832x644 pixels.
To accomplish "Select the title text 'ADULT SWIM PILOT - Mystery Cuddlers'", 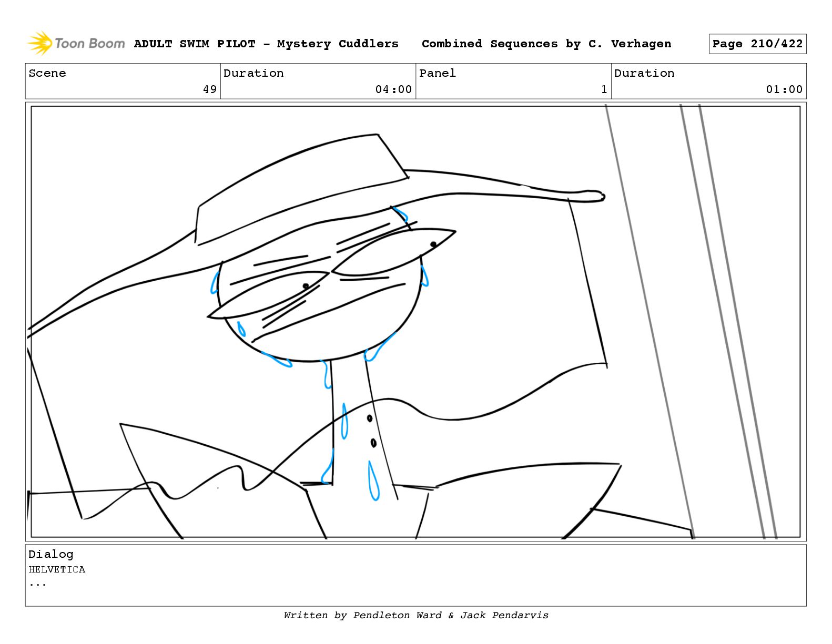I will (266, 44).
